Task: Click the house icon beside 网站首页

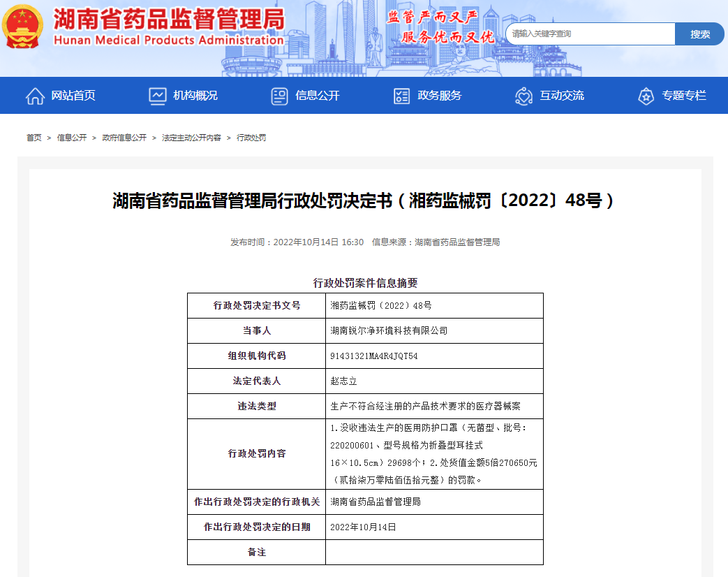Action: [35, 96]
